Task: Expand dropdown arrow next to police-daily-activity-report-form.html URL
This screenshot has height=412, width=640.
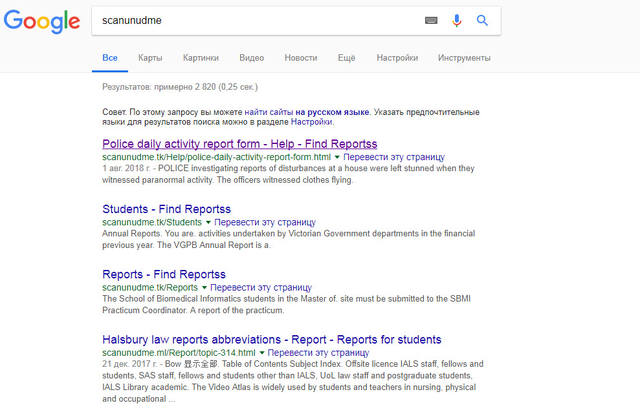Action: [337, 157]
